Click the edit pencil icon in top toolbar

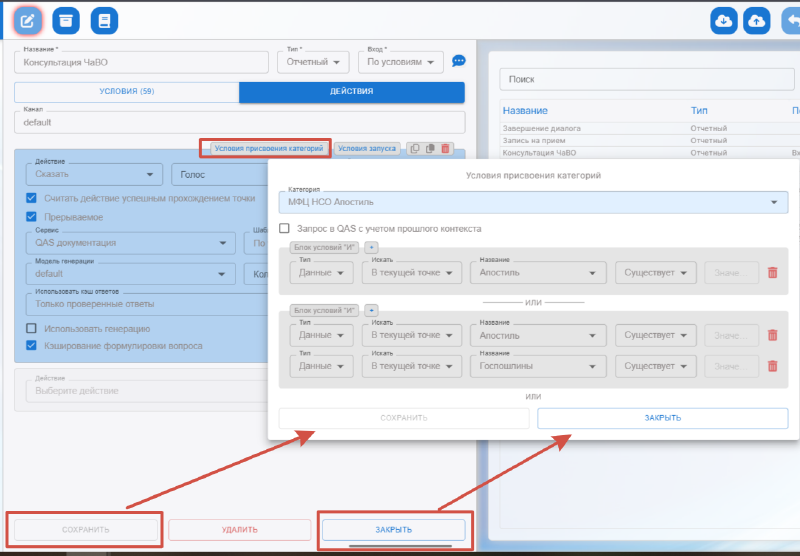click(29, 20)
